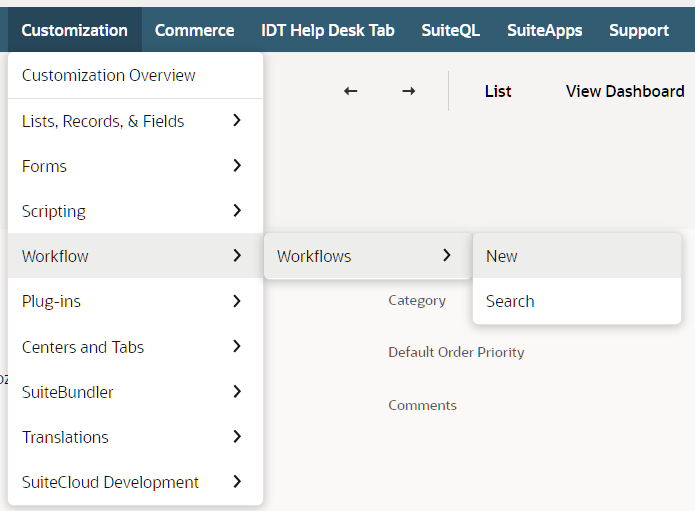Screen dimensions: 695x511
Task: Choose Customization Overview from the menu
Action: [109, 75]
